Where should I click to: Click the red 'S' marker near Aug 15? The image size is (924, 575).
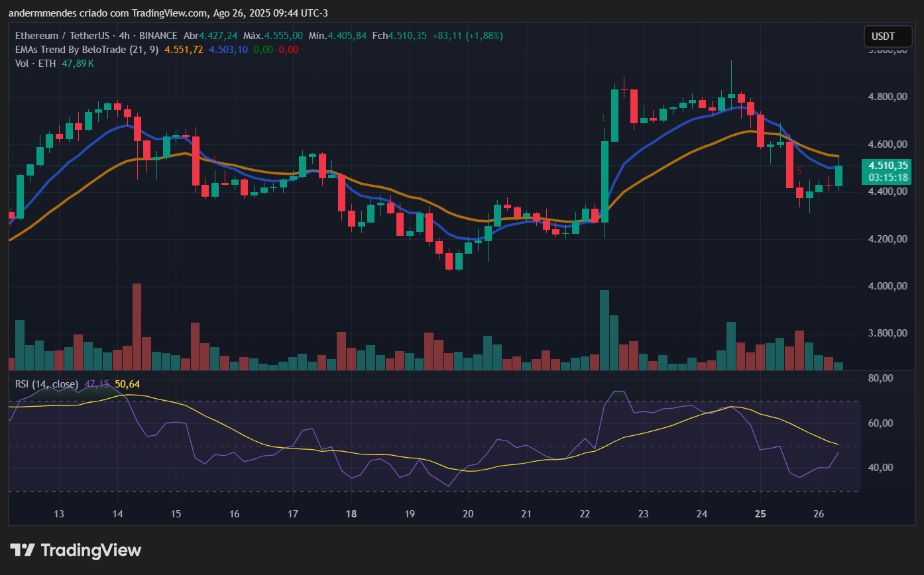pos(214,160)
